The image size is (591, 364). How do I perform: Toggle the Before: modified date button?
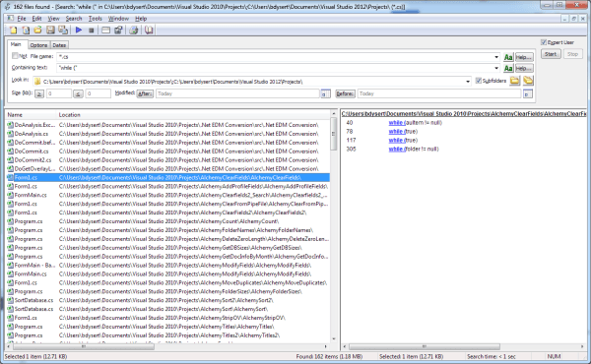point(346,93)
